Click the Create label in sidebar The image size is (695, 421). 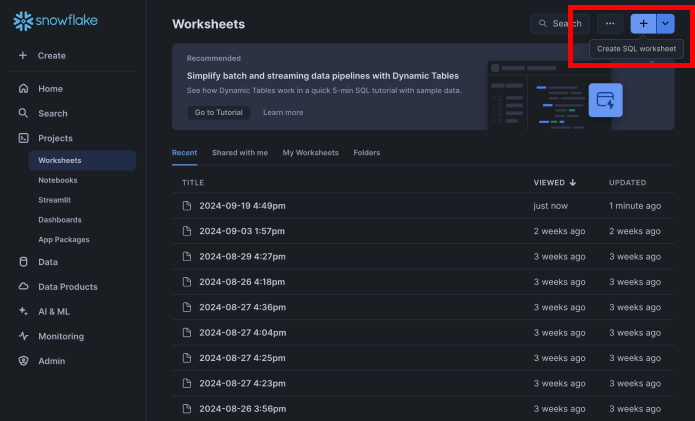click(51, 56)
